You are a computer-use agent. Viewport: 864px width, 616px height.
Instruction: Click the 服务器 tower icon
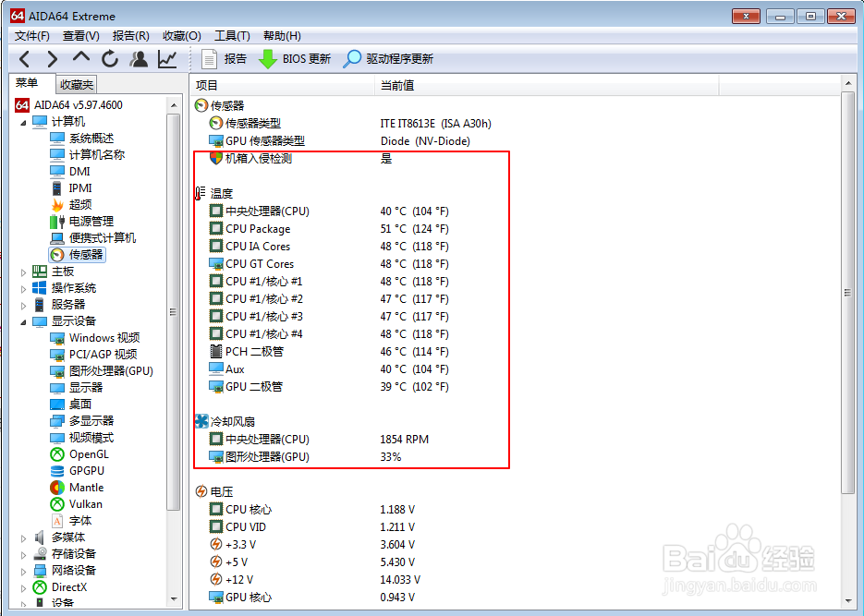click(39, 305)
